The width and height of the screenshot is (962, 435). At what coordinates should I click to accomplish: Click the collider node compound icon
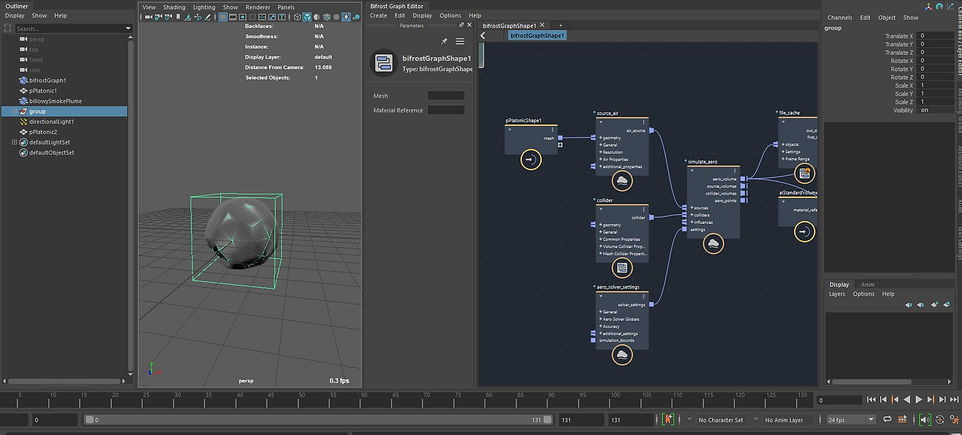(622, 268)
